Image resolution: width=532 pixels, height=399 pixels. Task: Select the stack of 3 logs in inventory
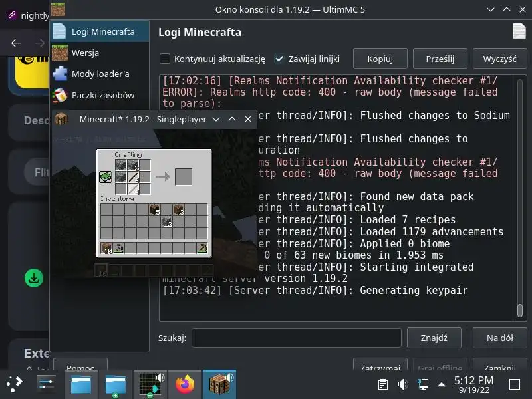178,209
